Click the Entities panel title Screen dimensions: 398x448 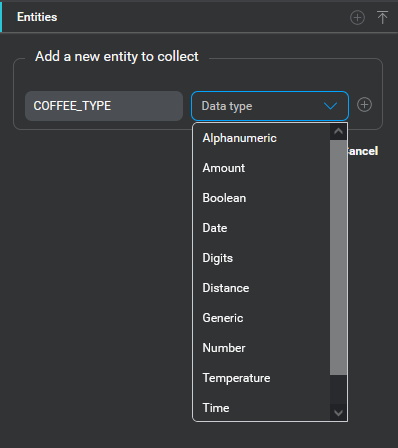(37, 17)
